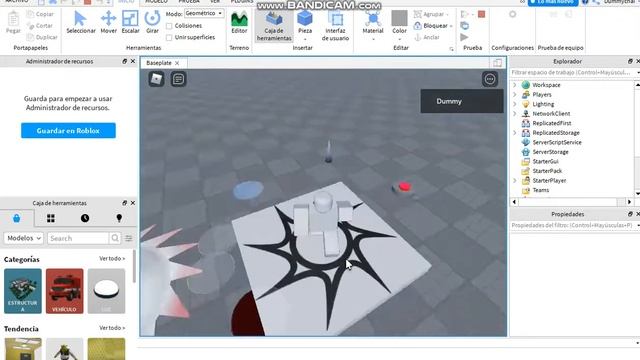Expand the ReplicatedStorage tree node

(515, 133)
